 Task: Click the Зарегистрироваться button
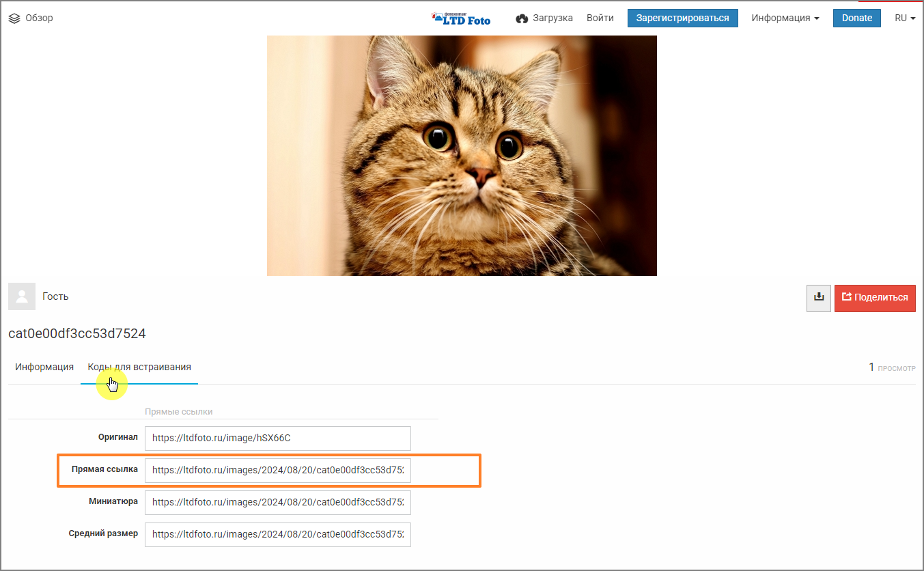coord(683,18)
